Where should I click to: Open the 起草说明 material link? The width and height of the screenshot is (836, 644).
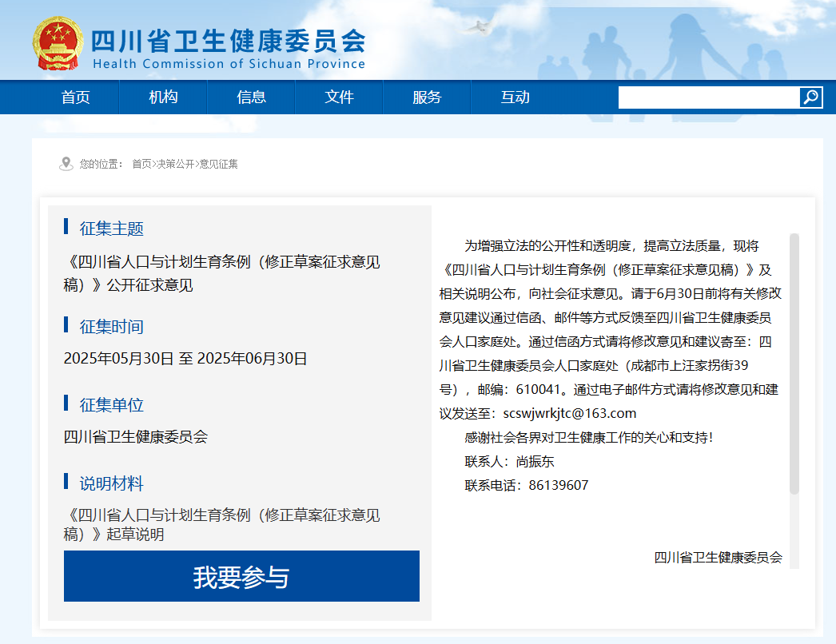[222, 525]
